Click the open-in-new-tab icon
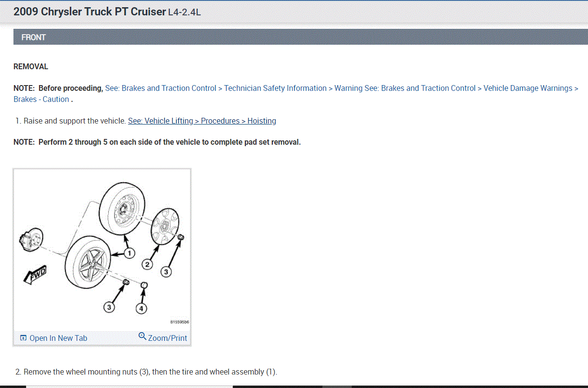This screenshot has width=588, height=388. click(23, 338)
